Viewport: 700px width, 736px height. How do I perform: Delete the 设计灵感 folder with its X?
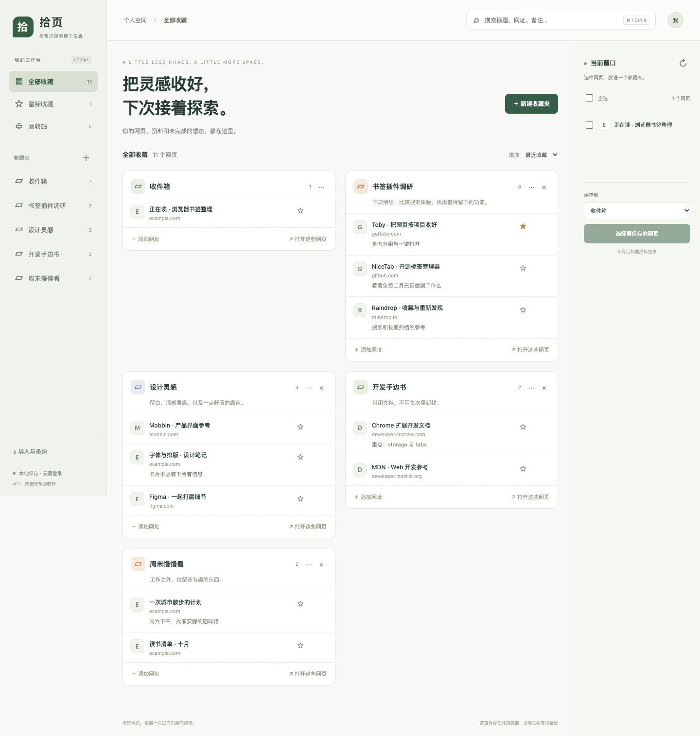pyautogui.click(x=321, y=388)
